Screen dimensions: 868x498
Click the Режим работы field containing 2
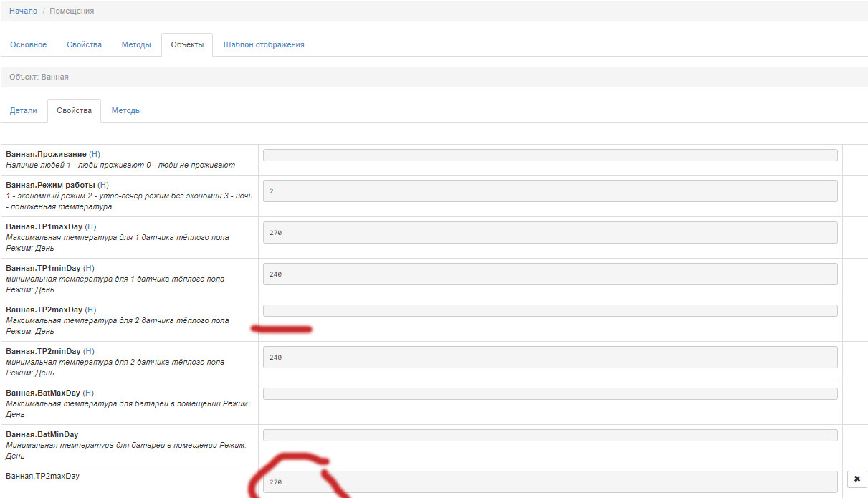coord(550,191)
